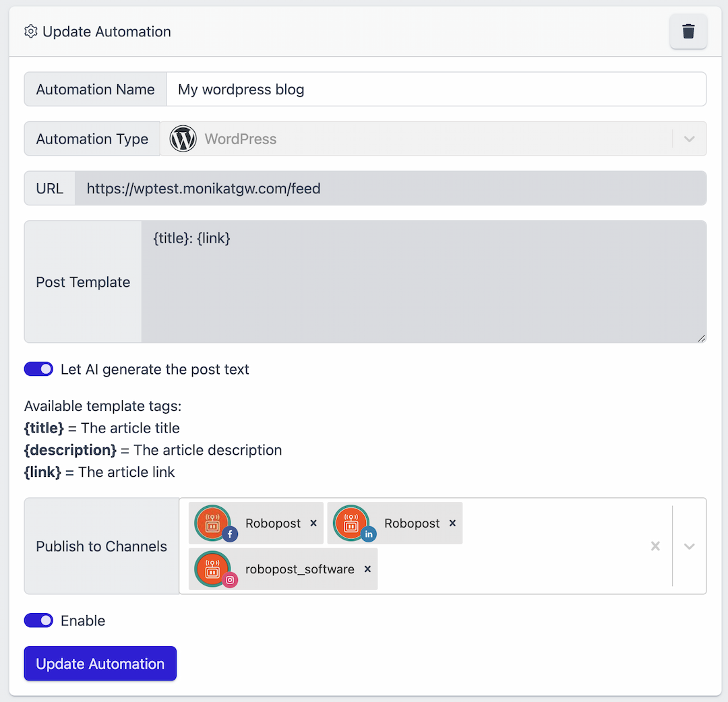Click the Automation Name text field

[x=435, y=90]
